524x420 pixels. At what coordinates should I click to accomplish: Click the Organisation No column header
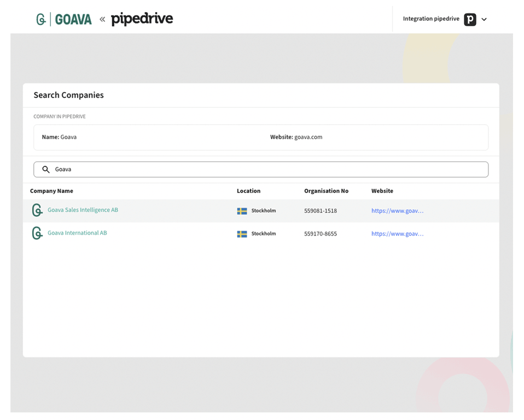(x=326, y=191)
